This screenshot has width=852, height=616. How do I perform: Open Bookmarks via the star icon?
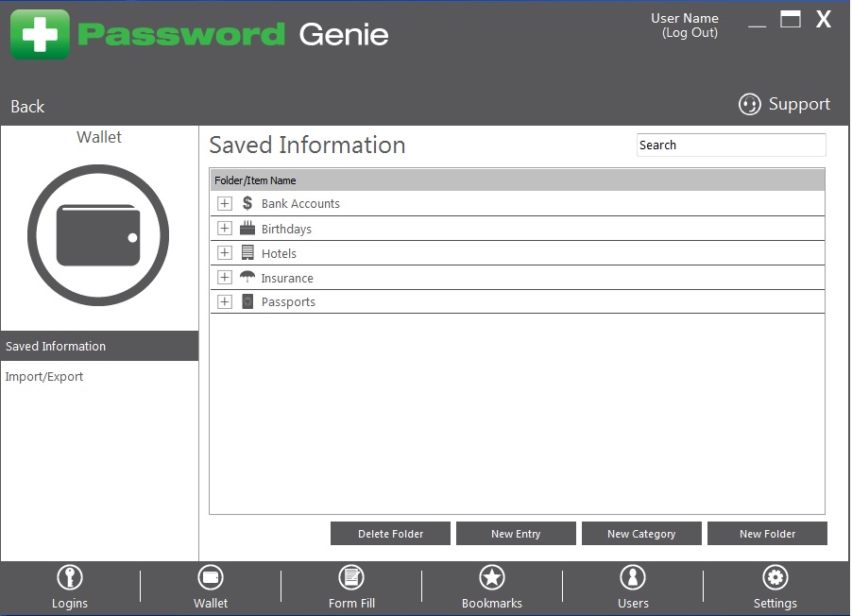click(x=492, y=577)
